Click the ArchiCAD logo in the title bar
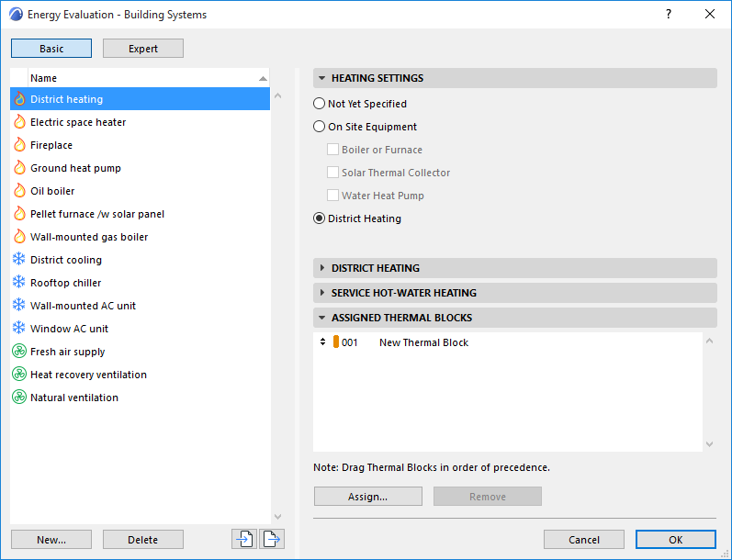This screenshot has height=560, width=732. 16,14
